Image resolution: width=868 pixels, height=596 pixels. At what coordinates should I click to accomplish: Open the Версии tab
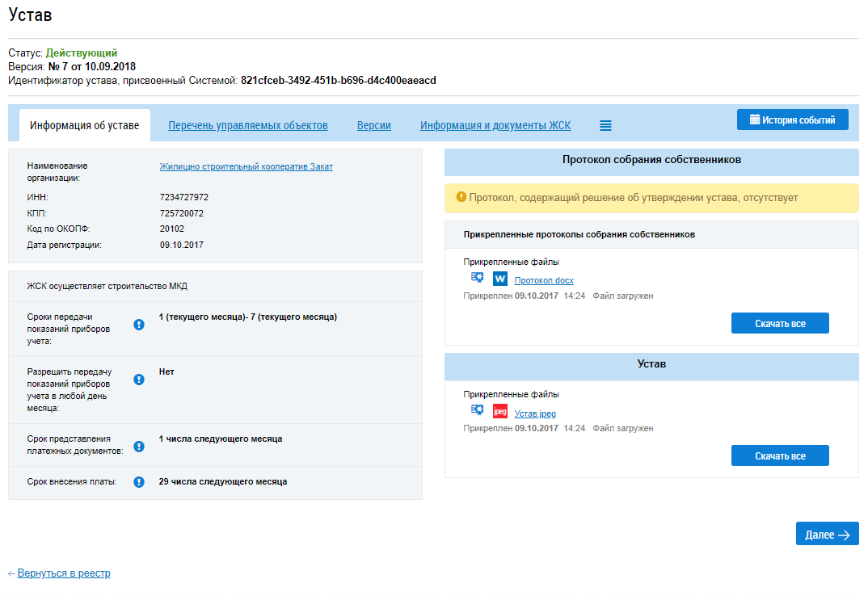(x=374, y=126)
